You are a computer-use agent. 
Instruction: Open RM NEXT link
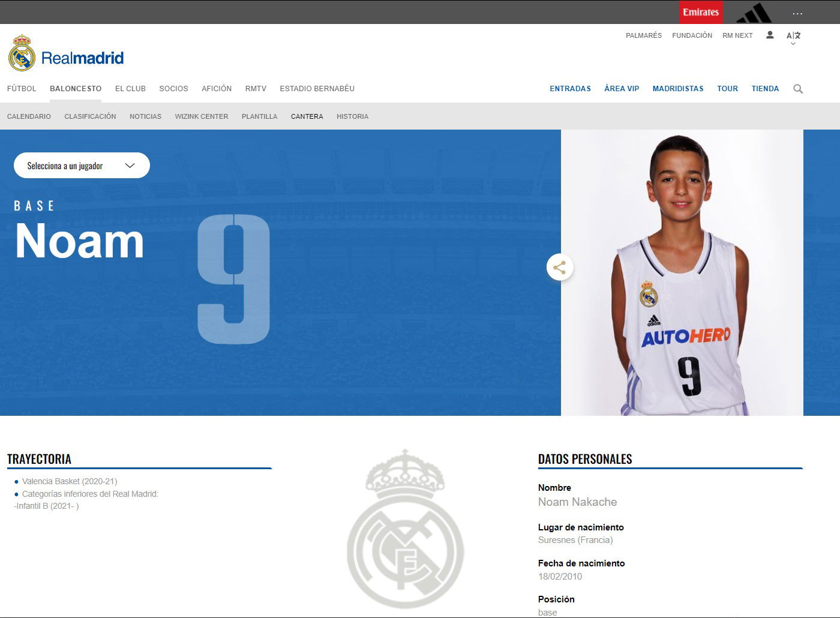coord(737,35)
